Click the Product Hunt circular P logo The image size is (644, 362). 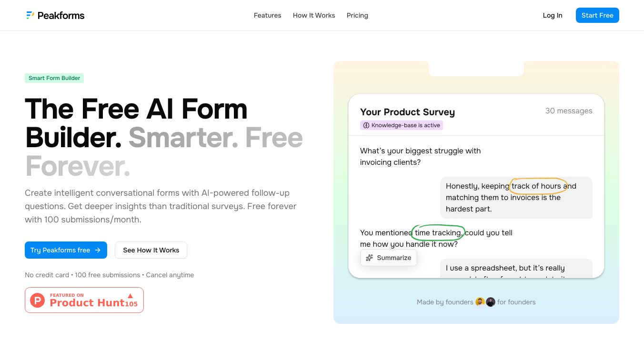click(37, 300)
